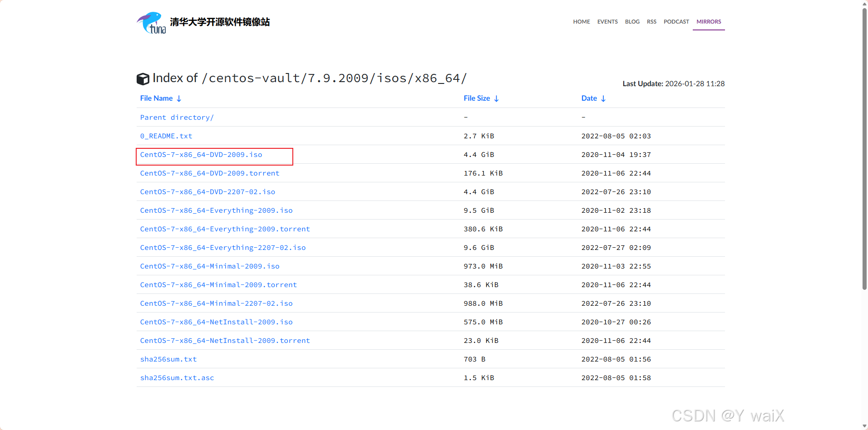This screenshot has height=430, width=868.
Task: Open 0_README.txt file
Action: [x=166, y=136]
